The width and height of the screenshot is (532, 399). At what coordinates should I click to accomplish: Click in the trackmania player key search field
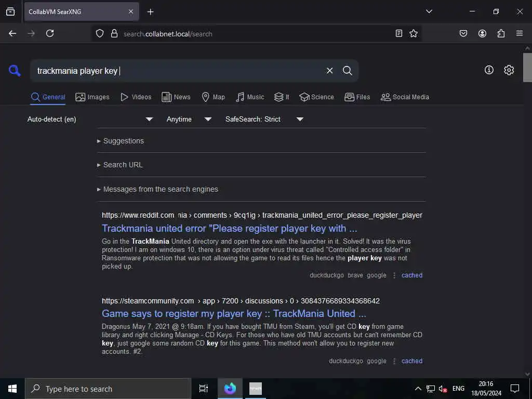pyautogui.click(x=177, y=71)
